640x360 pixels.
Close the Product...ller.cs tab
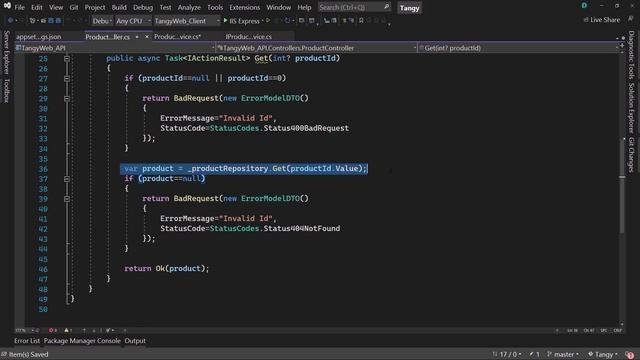[x=147, y=37]
